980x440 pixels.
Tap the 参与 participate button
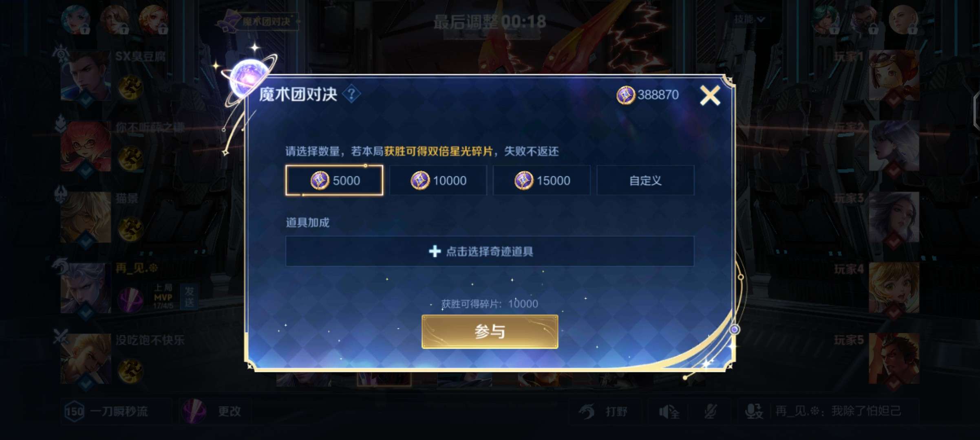[x=490, y=332]
